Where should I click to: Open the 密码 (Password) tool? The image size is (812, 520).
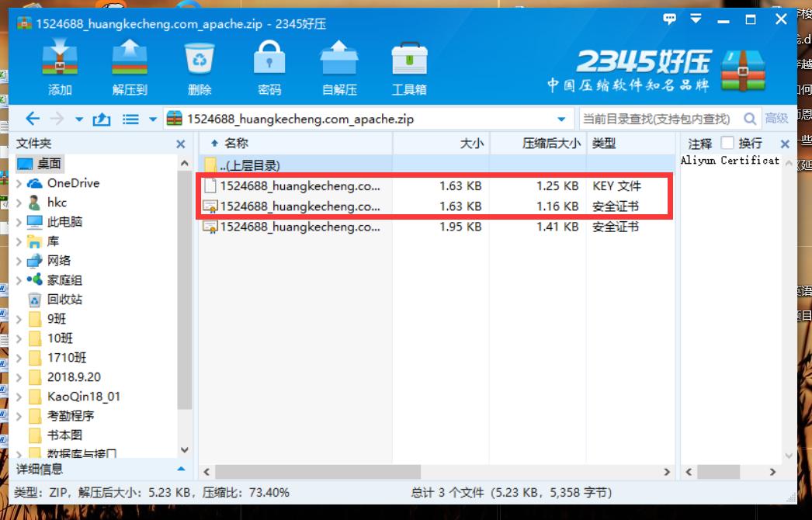click(x=269, y=62)
